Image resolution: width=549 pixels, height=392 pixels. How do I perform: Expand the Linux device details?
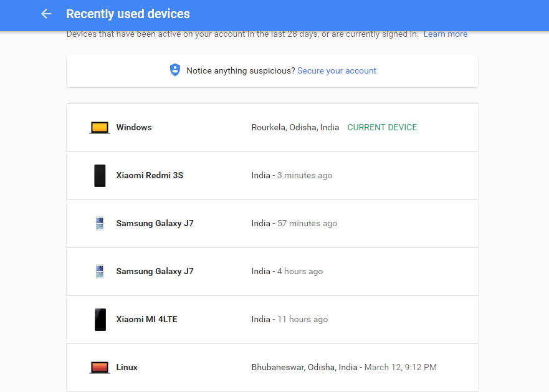point(272,367)
